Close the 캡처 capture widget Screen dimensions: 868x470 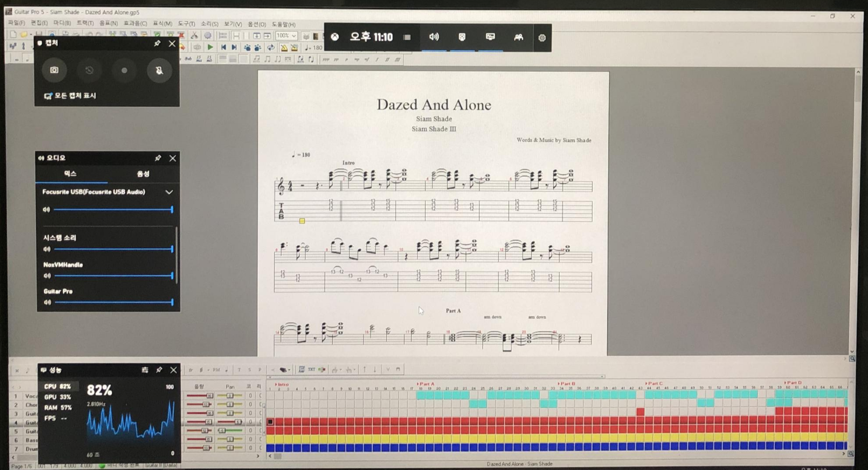point(172,43)
